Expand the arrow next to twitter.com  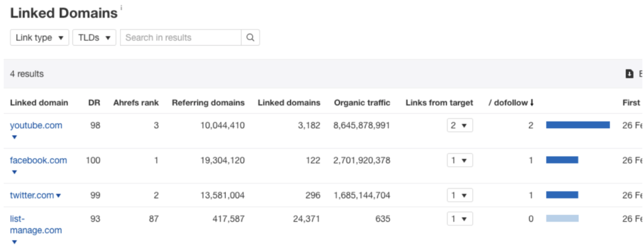point(58,196)
